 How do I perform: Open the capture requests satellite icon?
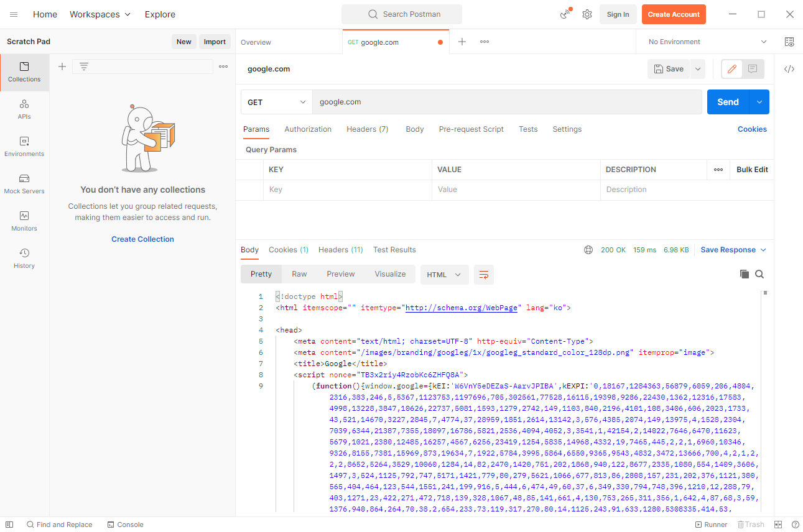coord(565,14)
